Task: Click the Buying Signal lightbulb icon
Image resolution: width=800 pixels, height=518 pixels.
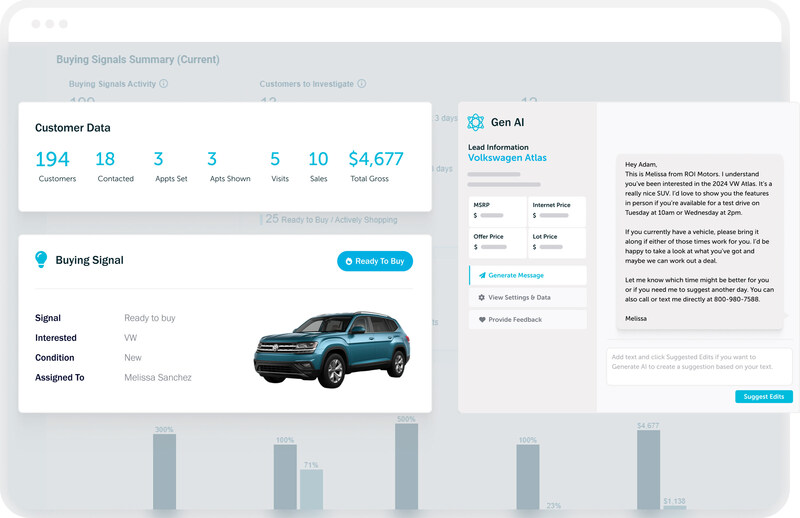Action: [x=41, y=260]
